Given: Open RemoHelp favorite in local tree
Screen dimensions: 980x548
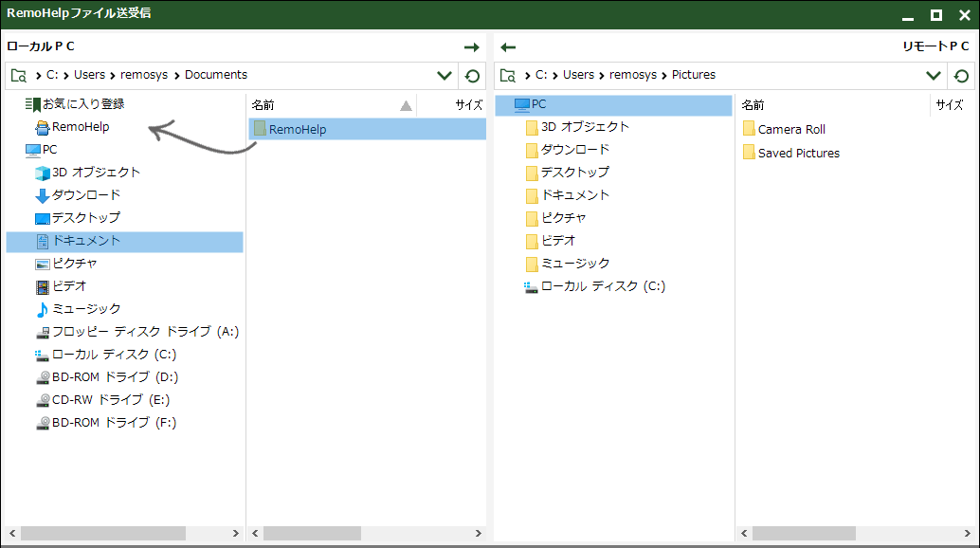Looking at the screenshot, I should (72, 127).
